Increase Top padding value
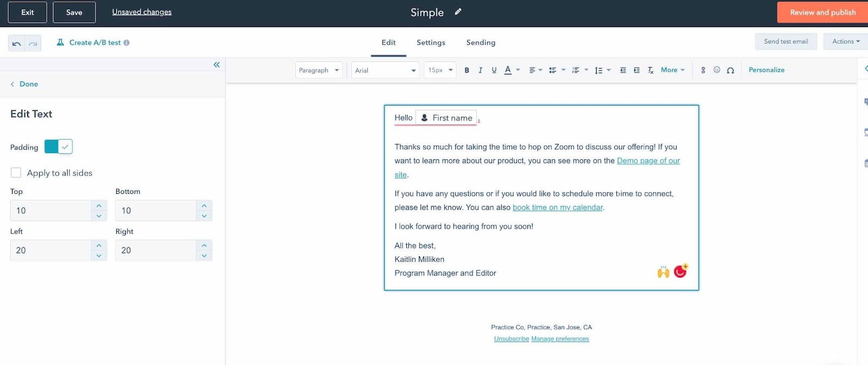The image size is (868, 365). coord(99,205)
